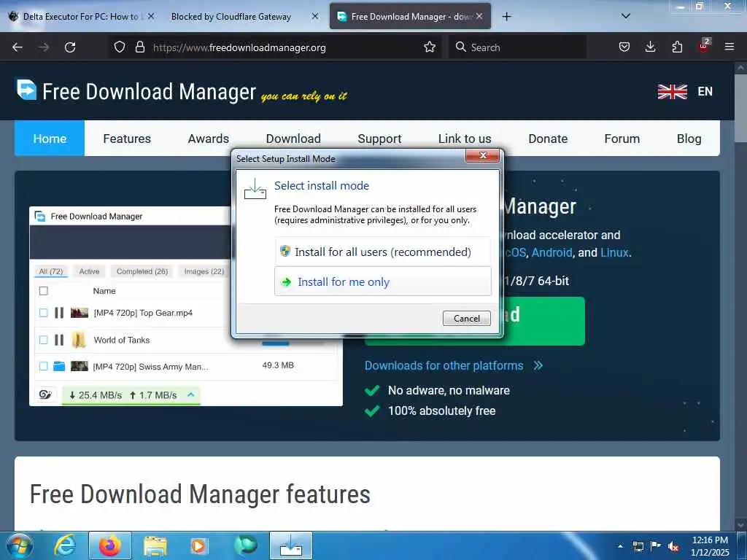The width and height of the screenshot is (747, 560).
Task: Click the site security padlock icon
Action: (139, 47)
